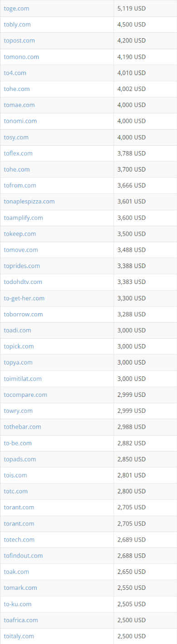The image size is (177, 644).
Task: Open toborrow.com domain link
Action: (x=24, y=314)
